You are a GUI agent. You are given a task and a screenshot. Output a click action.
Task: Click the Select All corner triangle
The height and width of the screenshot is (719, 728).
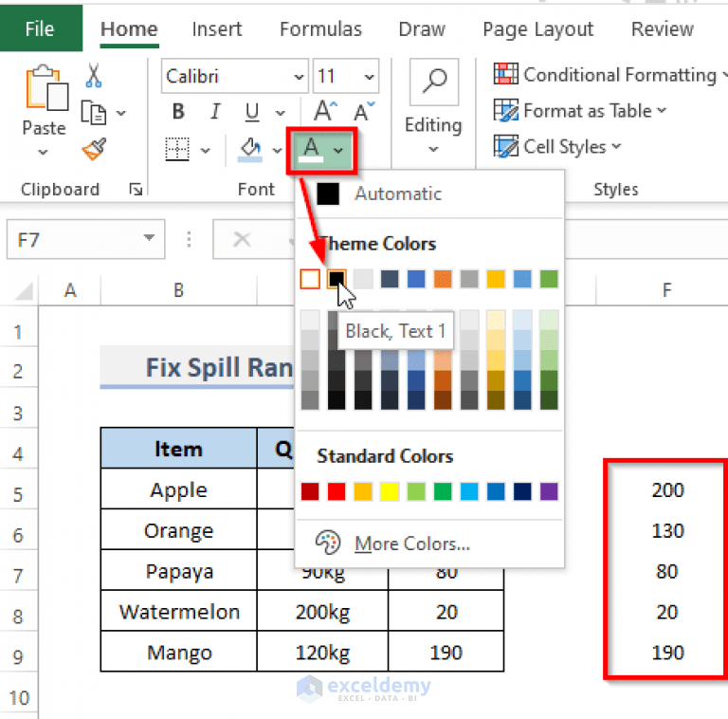coord(24,291)
